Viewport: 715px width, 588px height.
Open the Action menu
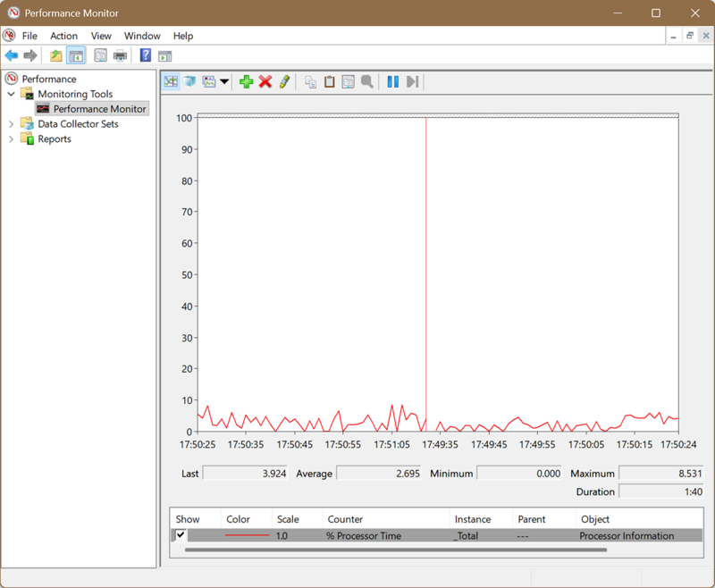(x=63, y=36)
